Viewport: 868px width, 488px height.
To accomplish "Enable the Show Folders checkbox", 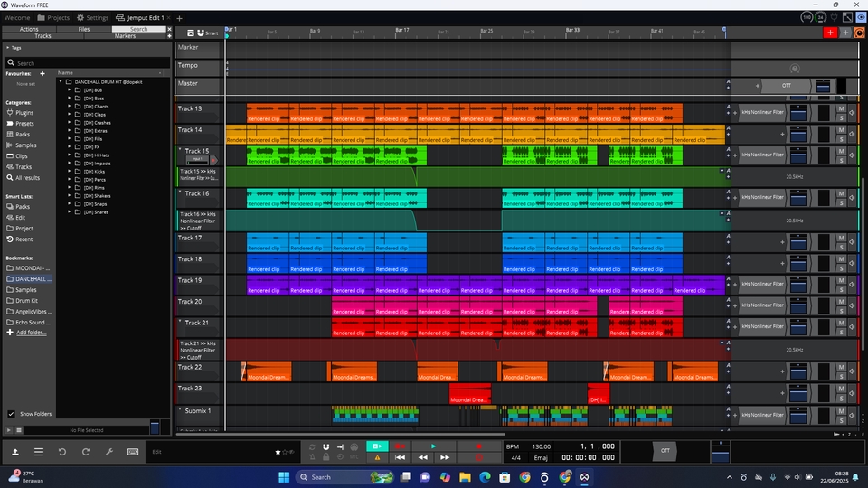I will click(11, 414).
